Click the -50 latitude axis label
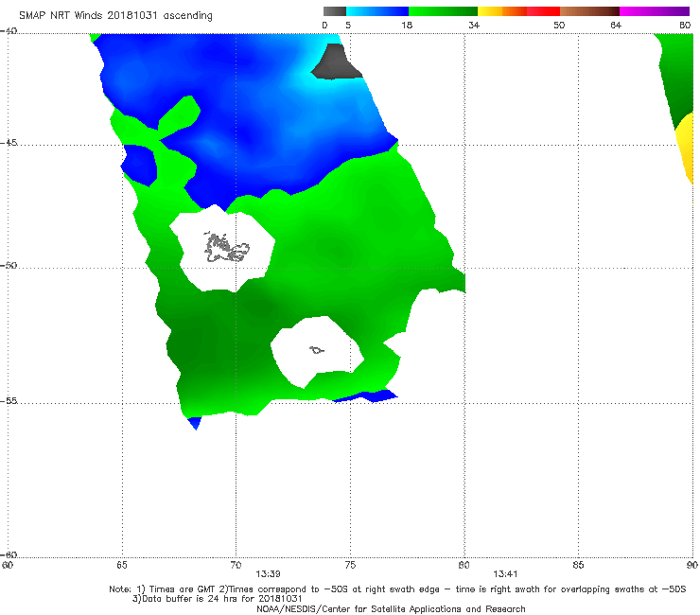This screenshot has height=615, width=700. [9, 265]
